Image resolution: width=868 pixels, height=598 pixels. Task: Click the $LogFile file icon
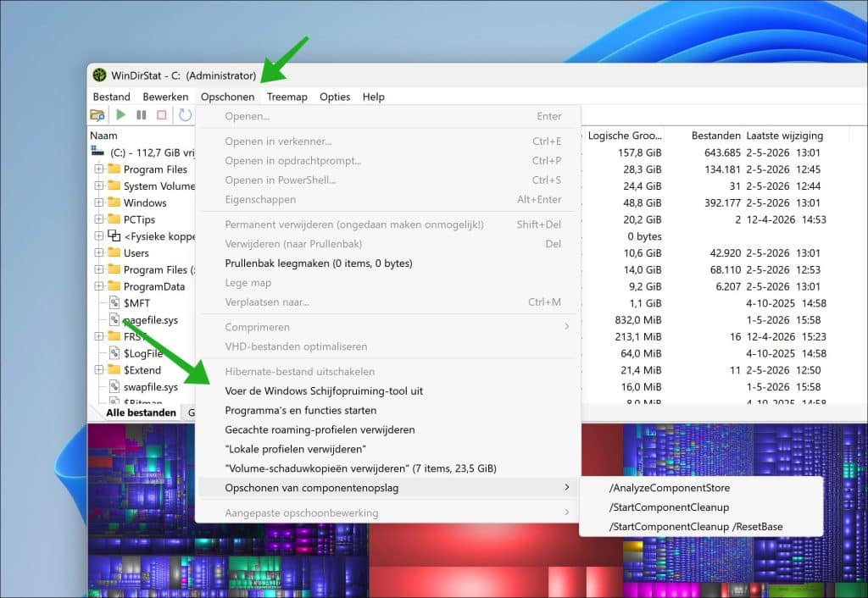(x=114, y=352)
